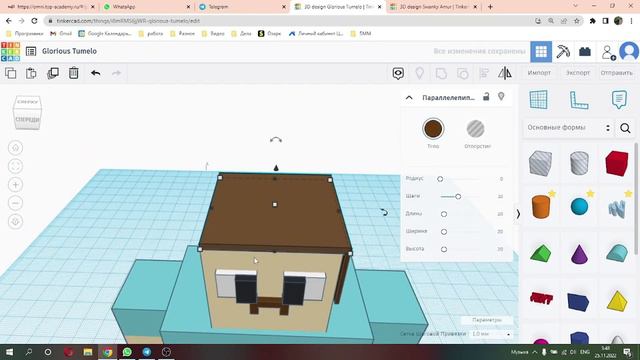Select the brown solid color swatch
The height and width of the screenshot is (360, 640).
433,129
